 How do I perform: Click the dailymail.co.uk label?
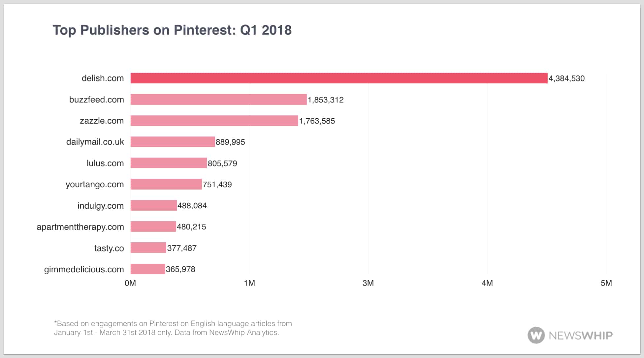tap(95, 142)
